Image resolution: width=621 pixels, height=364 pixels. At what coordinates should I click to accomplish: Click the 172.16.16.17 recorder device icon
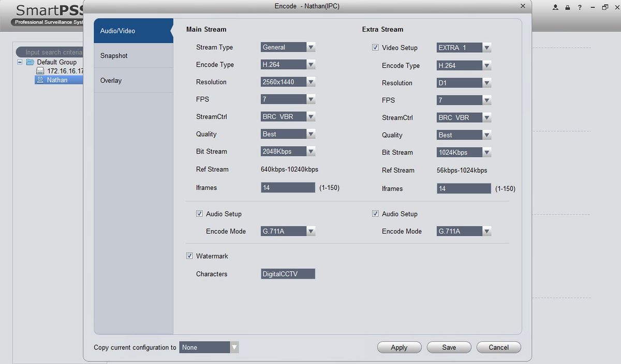[x=40, y=71]
